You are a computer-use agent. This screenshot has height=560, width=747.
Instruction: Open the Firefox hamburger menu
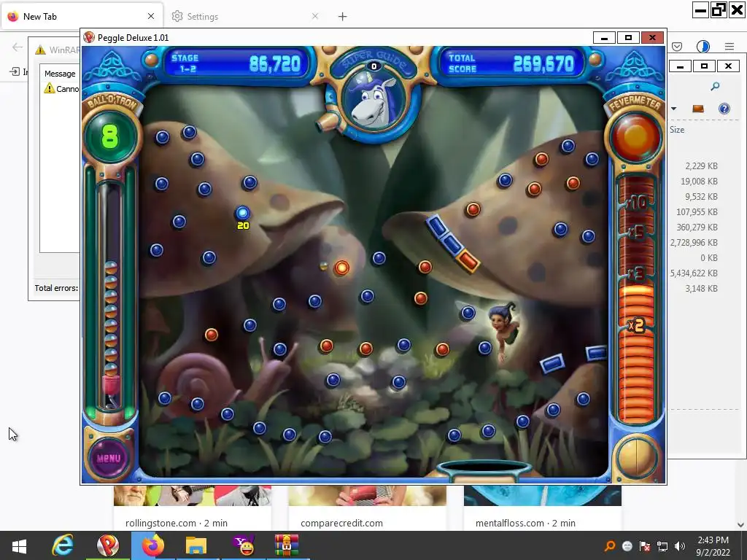tap(729, 46)
